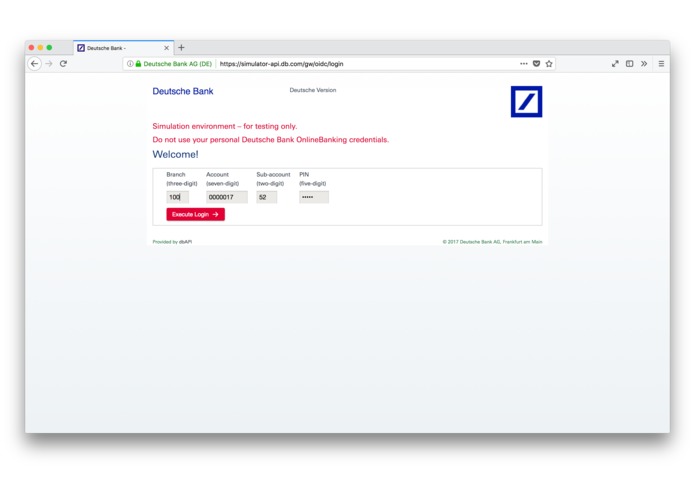Minimize the window with yellow button
The image size is (695, 494).
coord(40,47)
